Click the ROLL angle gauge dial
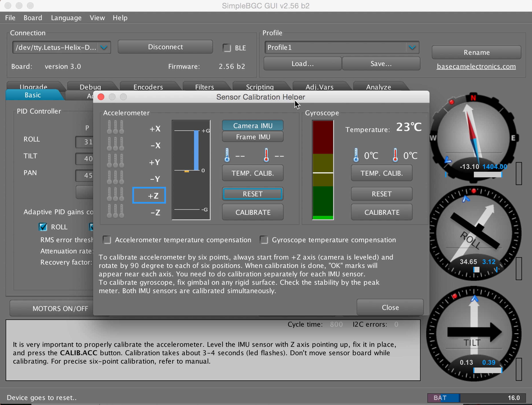This screenshot has width=532, height=405. click(x=475, y=233)
